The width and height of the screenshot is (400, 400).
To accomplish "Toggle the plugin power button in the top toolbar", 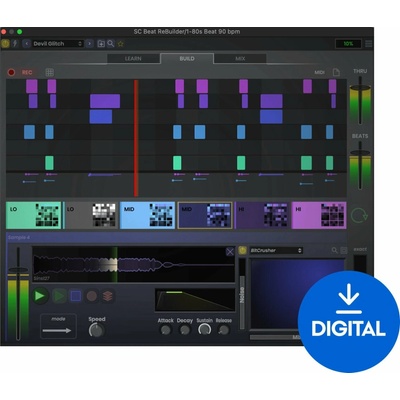I will click(6, 44).
